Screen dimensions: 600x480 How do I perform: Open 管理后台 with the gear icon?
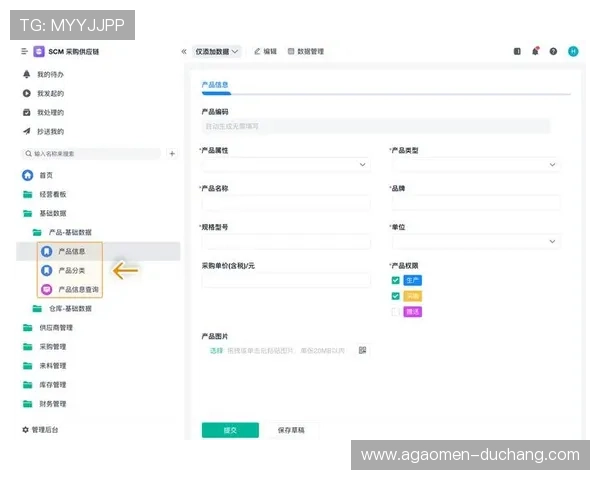click(x=40, y=430)
